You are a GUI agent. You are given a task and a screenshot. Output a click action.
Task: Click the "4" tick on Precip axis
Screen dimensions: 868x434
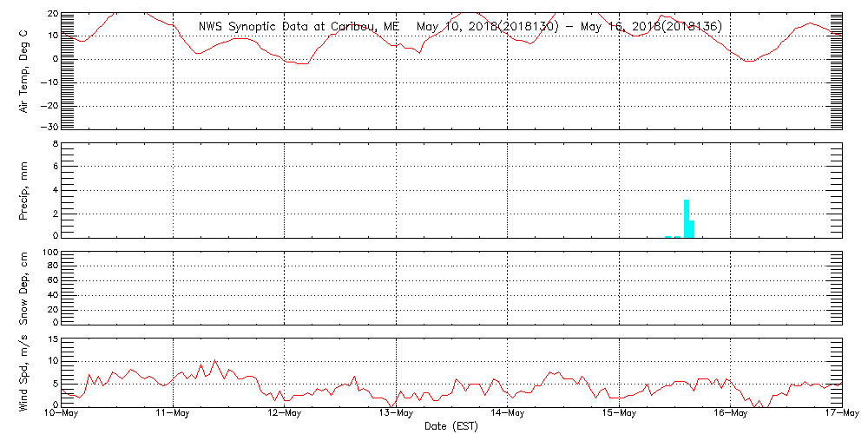(55, 190)
